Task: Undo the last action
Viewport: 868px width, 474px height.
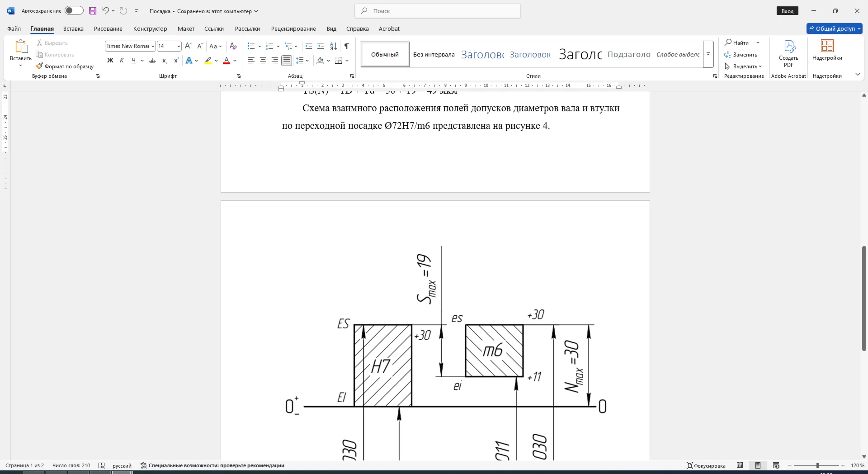Action: [x=105, y=11]
